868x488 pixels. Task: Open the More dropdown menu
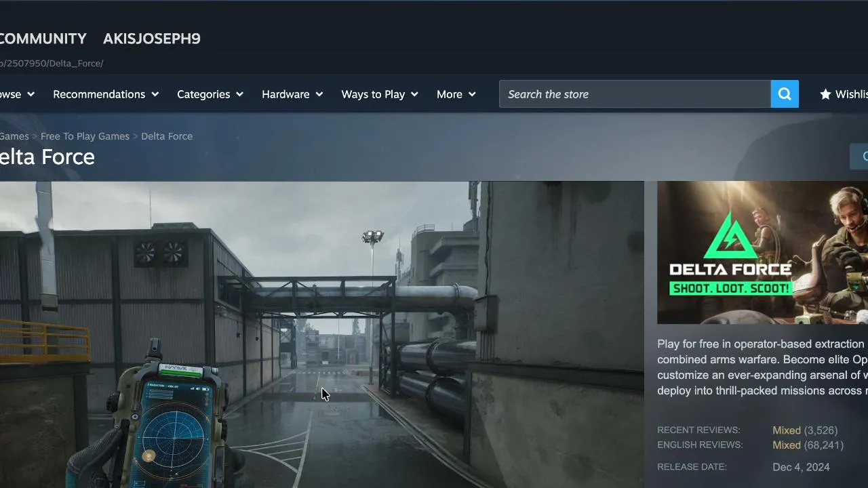click(x=456, y=94)
